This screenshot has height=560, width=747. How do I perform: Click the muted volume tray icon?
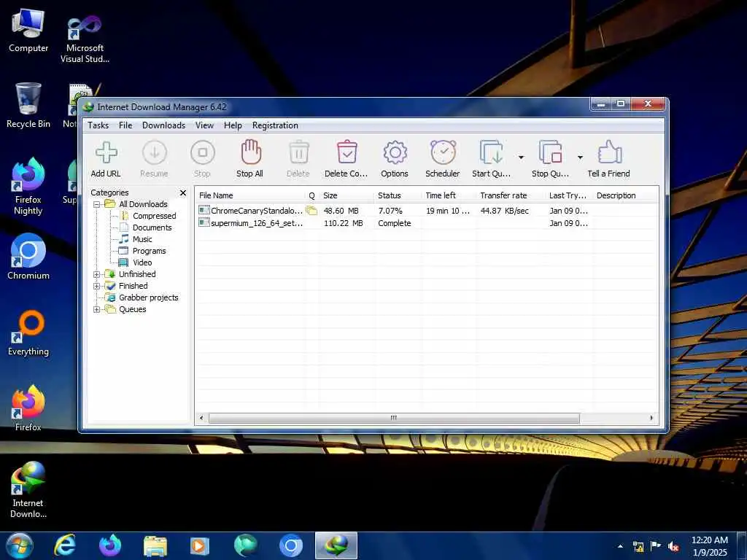(x=673, y=547)
